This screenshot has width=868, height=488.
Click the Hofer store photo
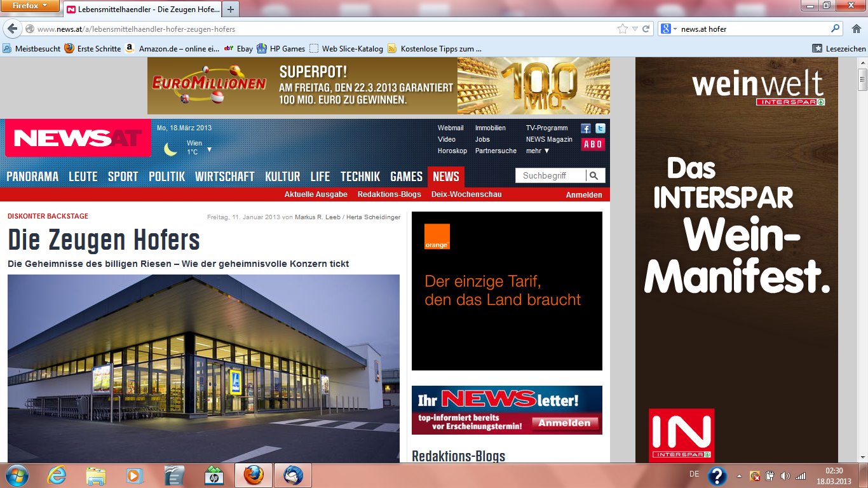click(203, 369)
